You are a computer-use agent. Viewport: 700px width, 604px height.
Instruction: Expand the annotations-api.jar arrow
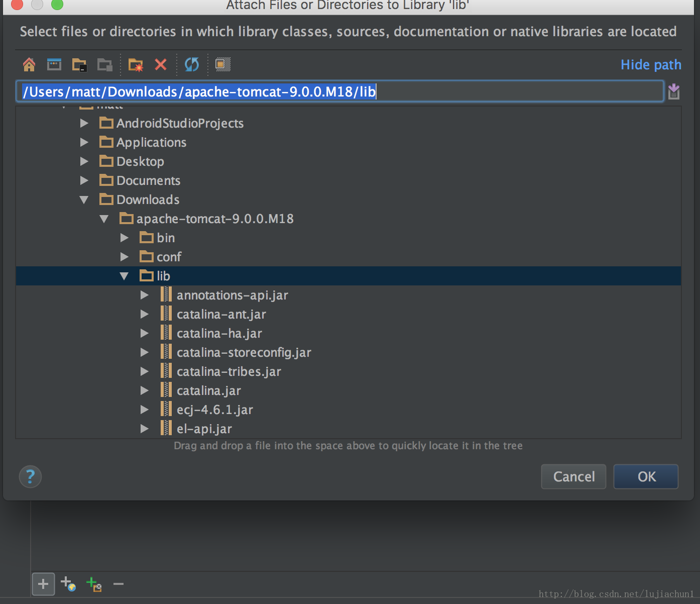[145, 295]
